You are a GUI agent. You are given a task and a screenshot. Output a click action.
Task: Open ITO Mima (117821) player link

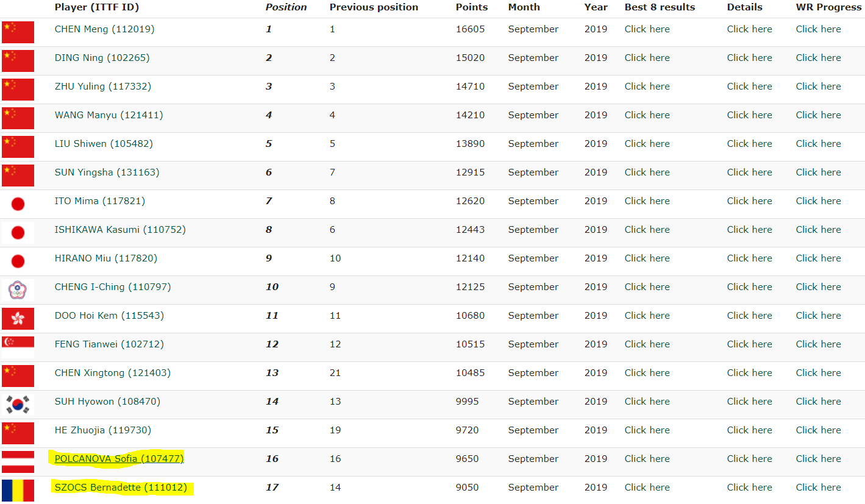click(x=100, y=201)
